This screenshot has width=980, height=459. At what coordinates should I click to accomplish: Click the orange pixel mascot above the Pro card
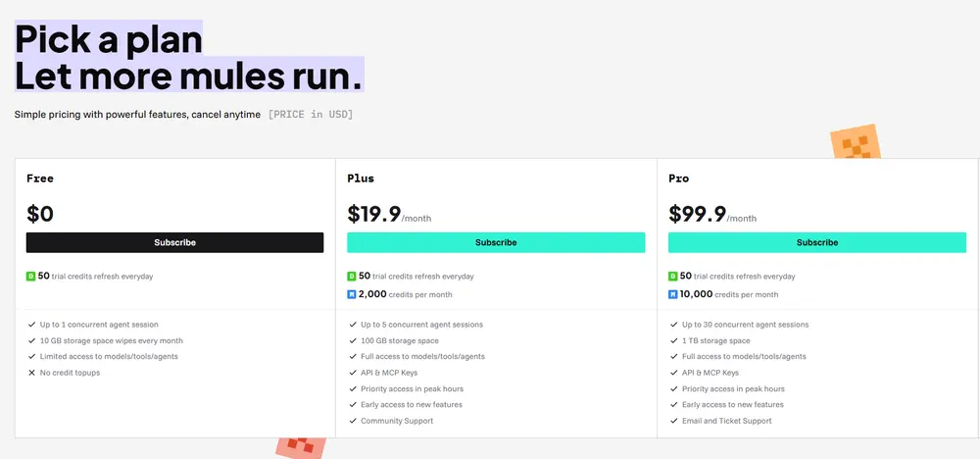click(855, 144)
